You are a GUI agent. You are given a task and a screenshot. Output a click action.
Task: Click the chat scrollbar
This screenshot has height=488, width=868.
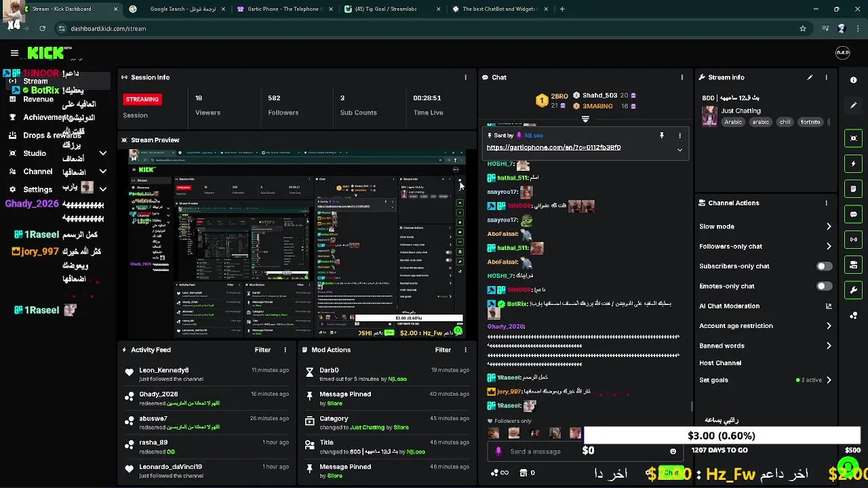pyautogui.click(x=692, y=407)
